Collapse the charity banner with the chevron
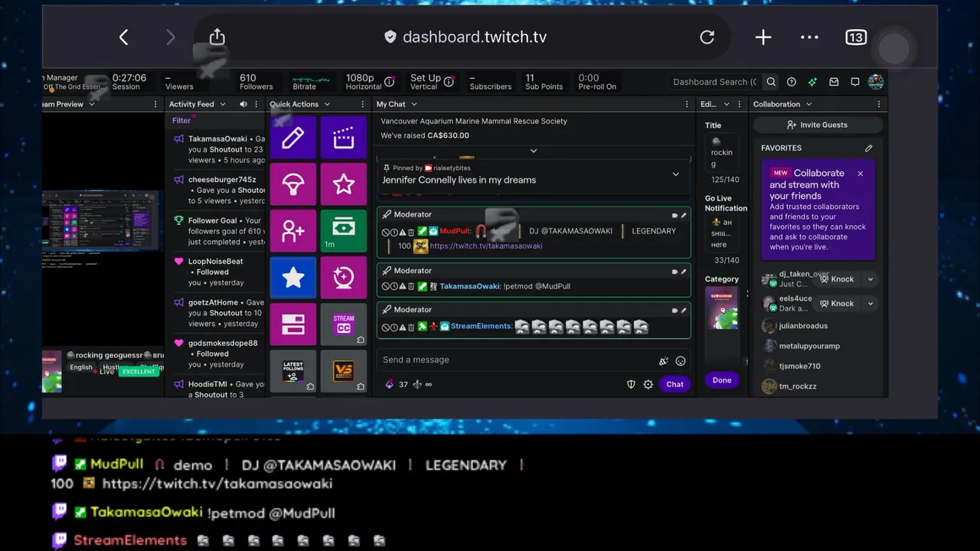 (x=534, y=151)
